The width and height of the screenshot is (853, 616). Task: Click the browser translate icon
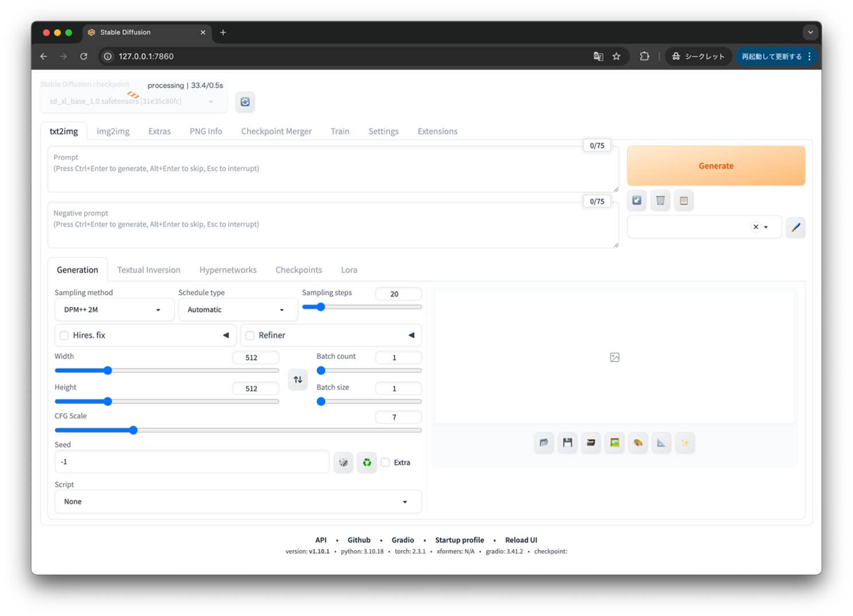click(x=598, y=56)
